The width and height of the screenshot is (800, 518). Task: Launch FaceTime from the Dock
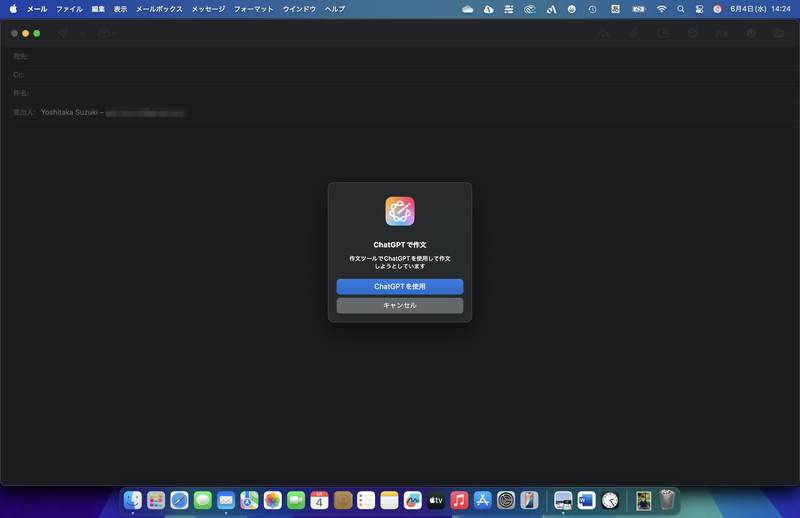(296, 500)
